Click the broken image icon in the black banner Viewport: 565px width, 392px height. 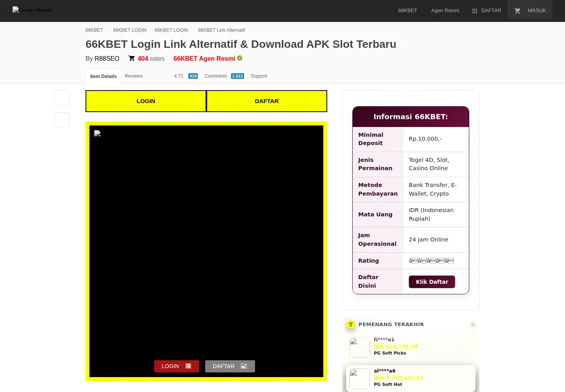(97, 133)
